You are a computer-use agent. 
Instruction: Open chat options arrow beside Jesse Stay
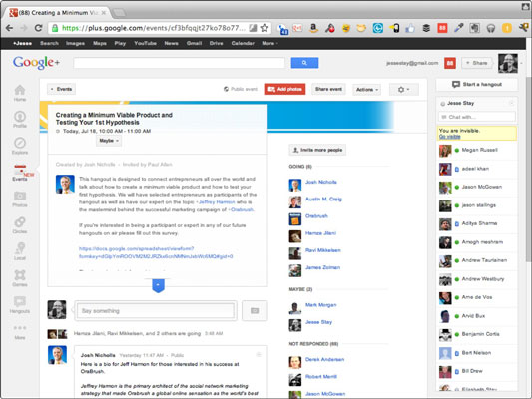(x=511, y=103)
